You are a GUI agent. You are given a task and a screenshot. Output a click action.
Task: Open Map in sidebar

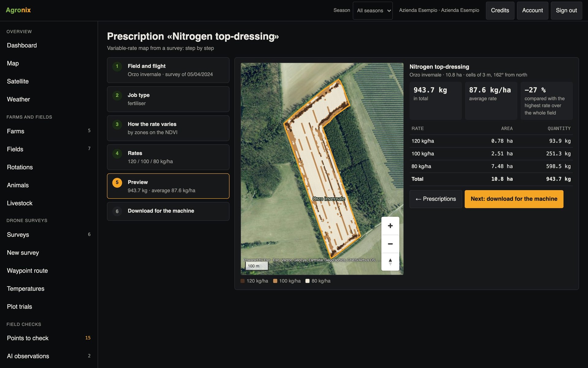(x=49, y=63)
